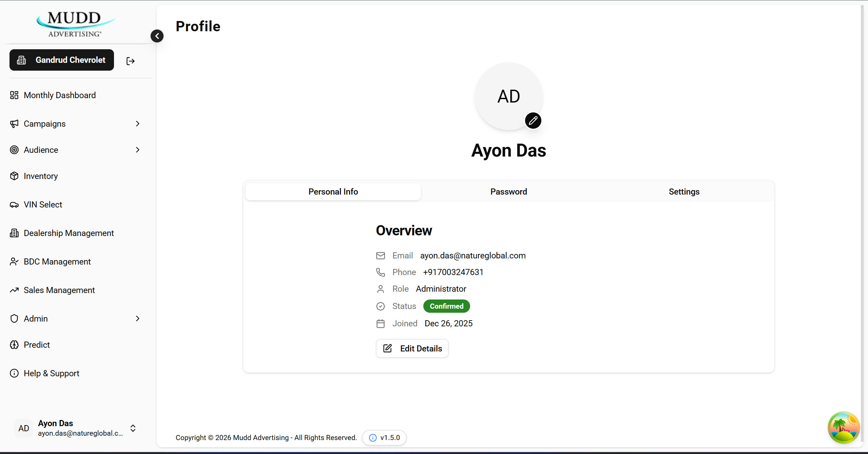Click the Audience target icon
This screenshot has height=454, width=868.
(14, 150)
